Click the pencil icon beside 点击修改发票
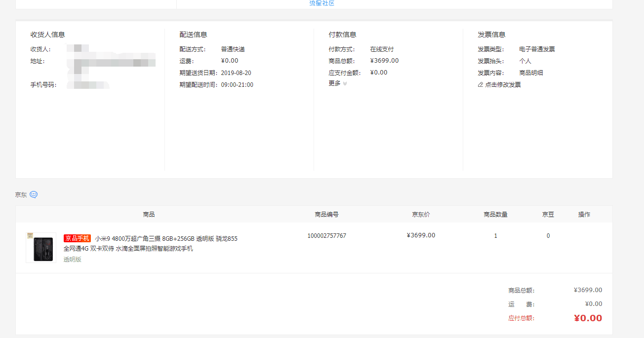Image resolution: width=644 pixels, height=338 pixels. tap(481, 84)
